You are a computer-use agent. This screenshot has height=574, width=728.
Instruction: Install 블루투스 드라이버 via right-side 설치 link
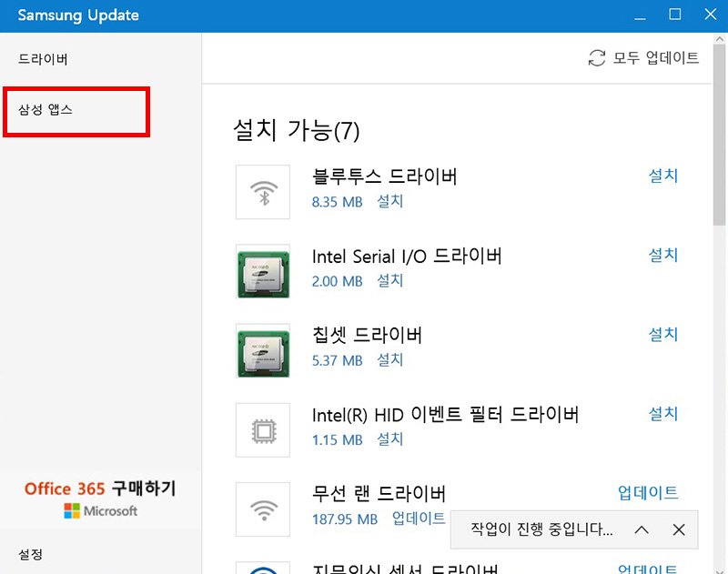tap(663, 176)
